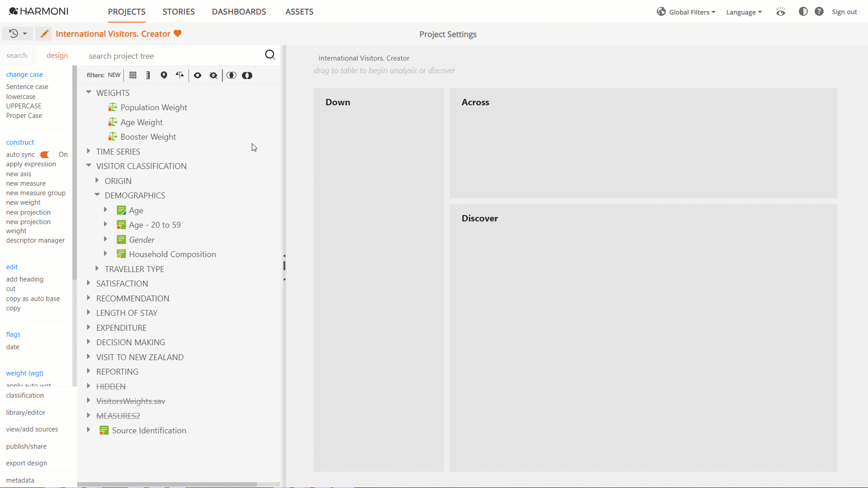This screenshot has width=868, height=488.
Task: Click the Age Weight scale icon
Action: tap(113, 122)
